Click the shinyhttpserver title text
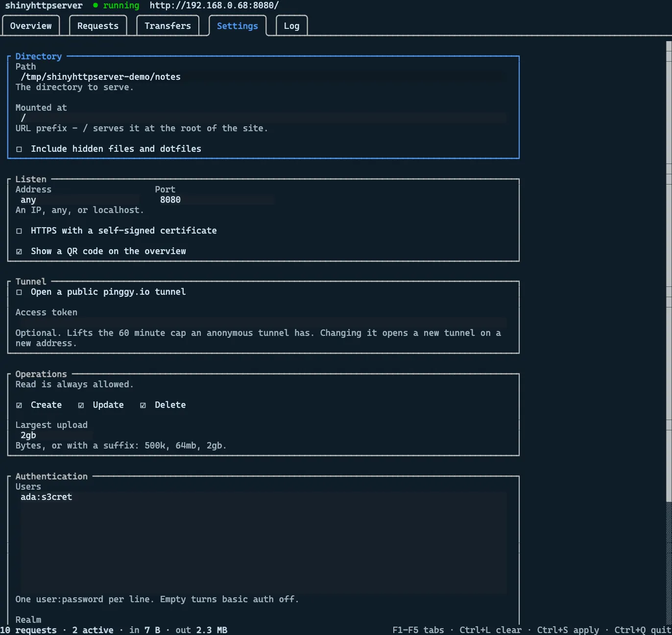 tap(44, 5)
